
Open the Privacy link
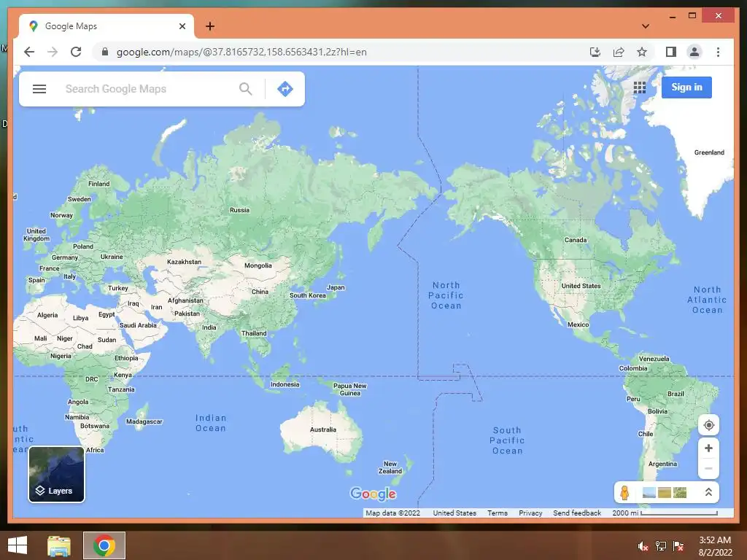coord(530,513)
